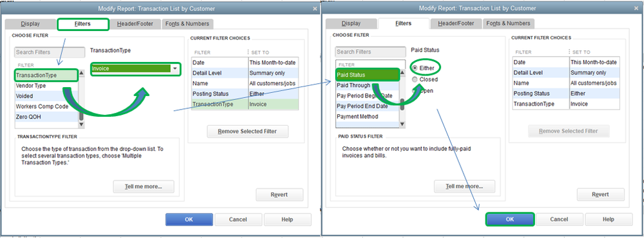Click Revert in the right dialog
The image size is (644, 238).
[600, 194]
